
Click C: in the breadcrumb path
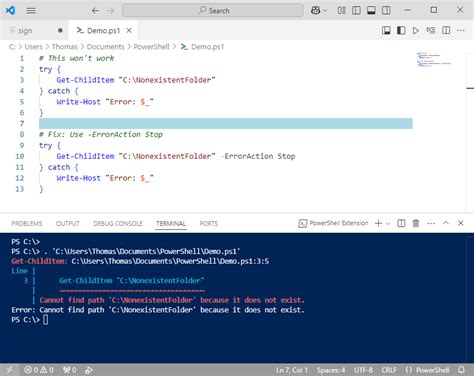click(x=12, y=47)
